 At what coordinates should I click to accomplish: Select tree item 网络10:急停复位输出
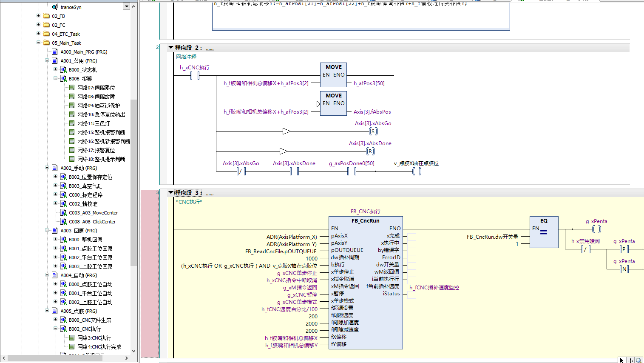(x=101, y=114)
